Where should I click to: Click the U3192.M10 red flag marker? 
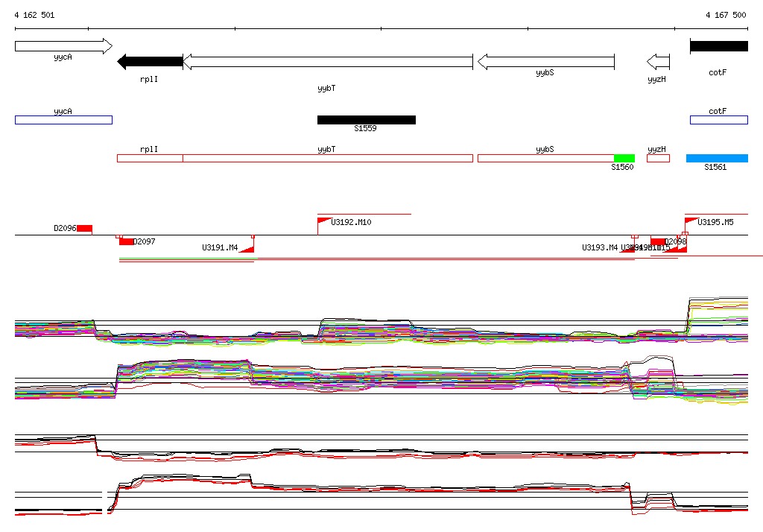(325, 221)
